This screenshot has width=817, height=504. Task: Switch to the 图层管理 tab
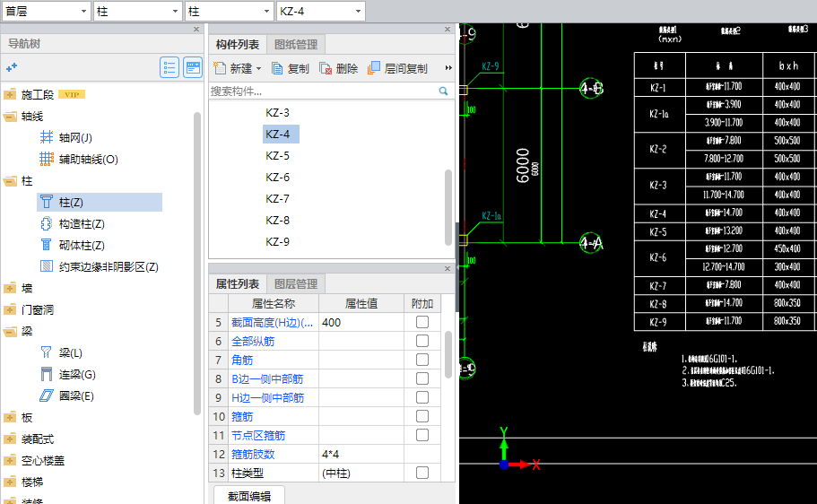coord(296,284)
